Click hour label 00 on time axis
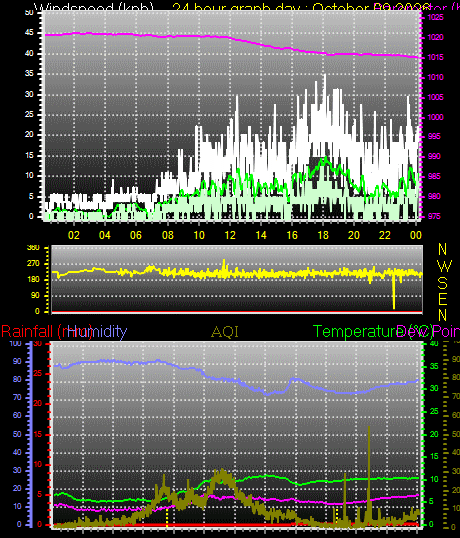This screenshot has height=538, width=460. (x=416, y=235)
